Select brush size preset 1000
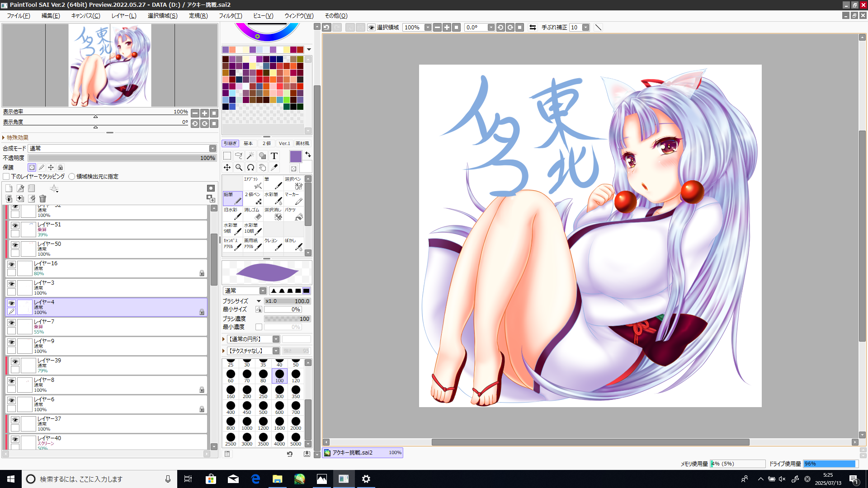Viewport: 868px width, 488px height. pos(247,423)
